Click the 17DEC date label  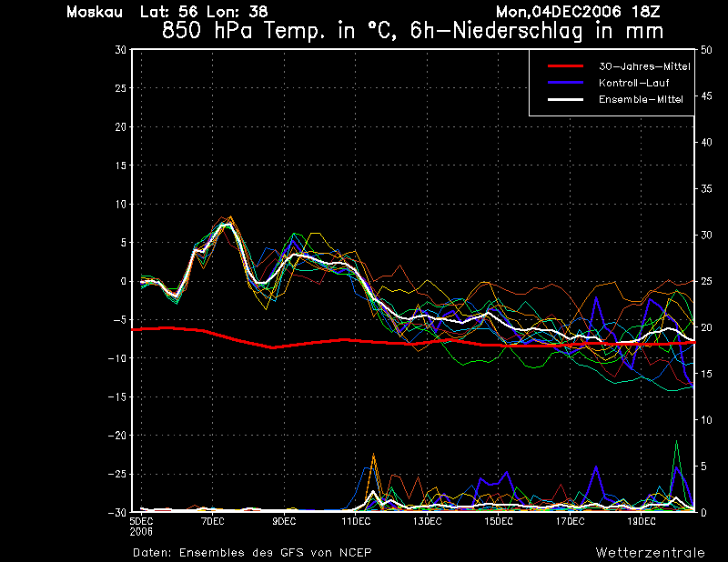pyautogui.click(x=570, y=522)
